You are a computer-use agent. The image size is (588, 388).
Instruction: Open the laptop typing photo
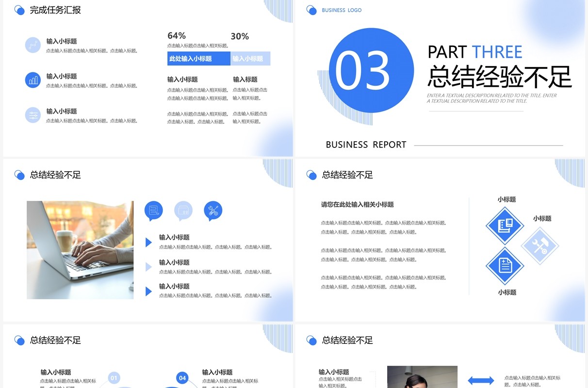(80, 250)
